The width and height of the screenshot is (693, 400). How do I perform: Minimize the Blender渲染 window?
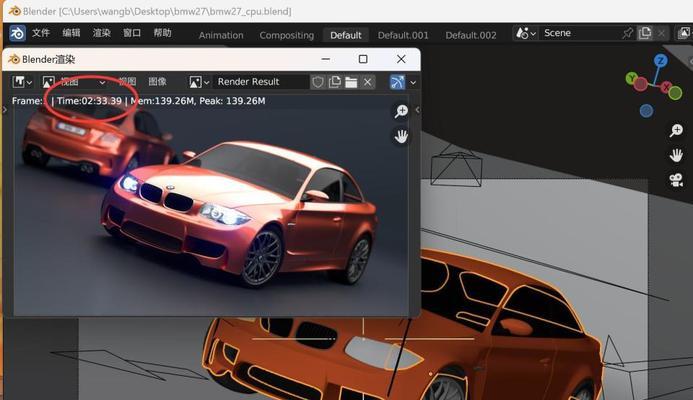(x=326, y=59)
